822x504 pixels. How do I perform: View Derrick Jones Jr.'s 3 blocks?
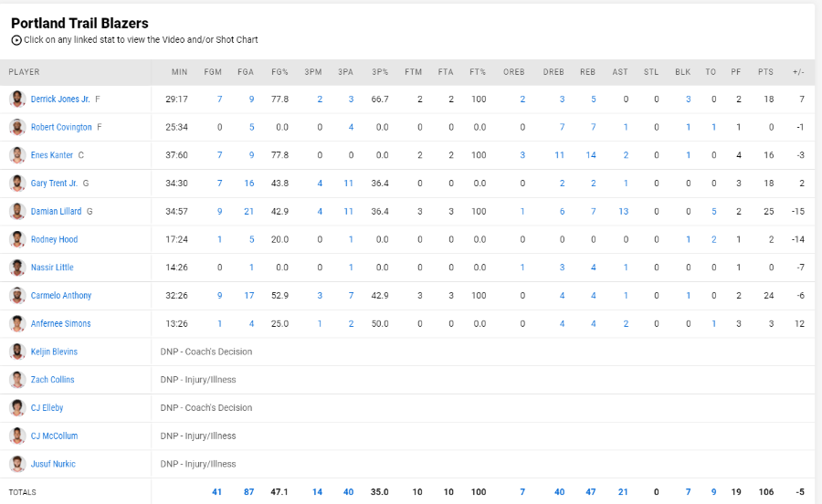click(689, 99)
